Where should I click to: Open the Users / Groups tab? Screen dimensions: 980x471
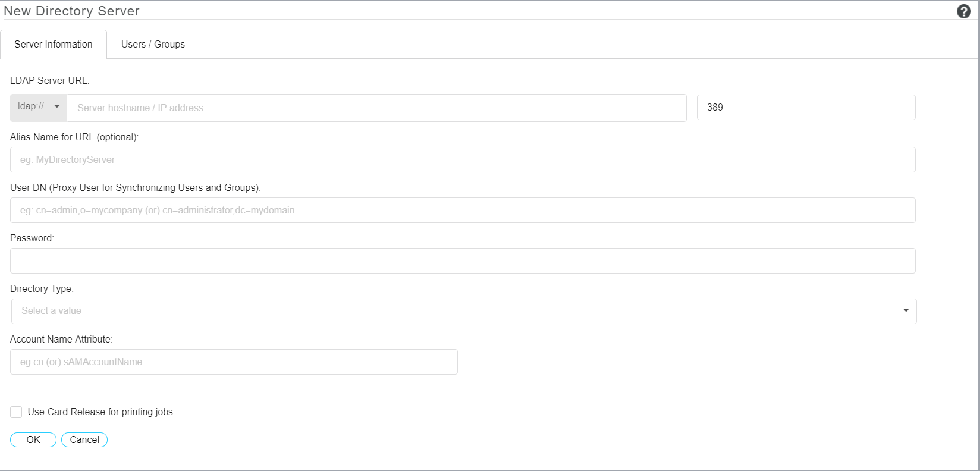coord(153,45)
